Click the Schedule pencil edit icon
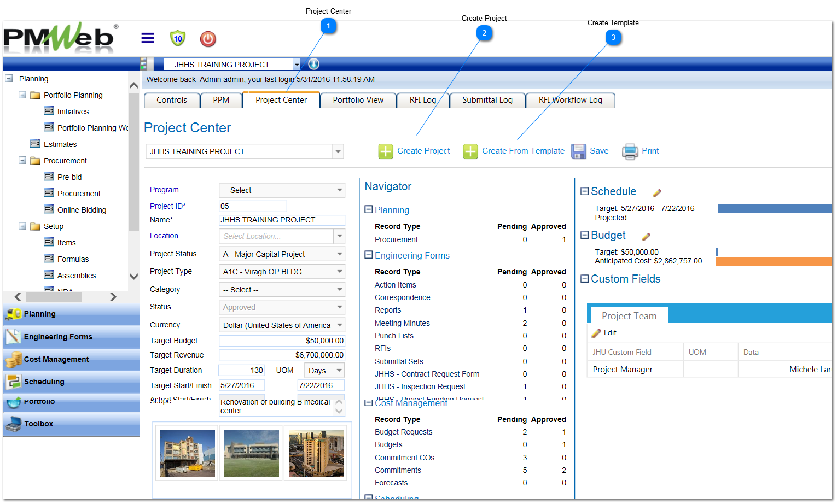This screenshot has height=504, width=837. (657, 192)
